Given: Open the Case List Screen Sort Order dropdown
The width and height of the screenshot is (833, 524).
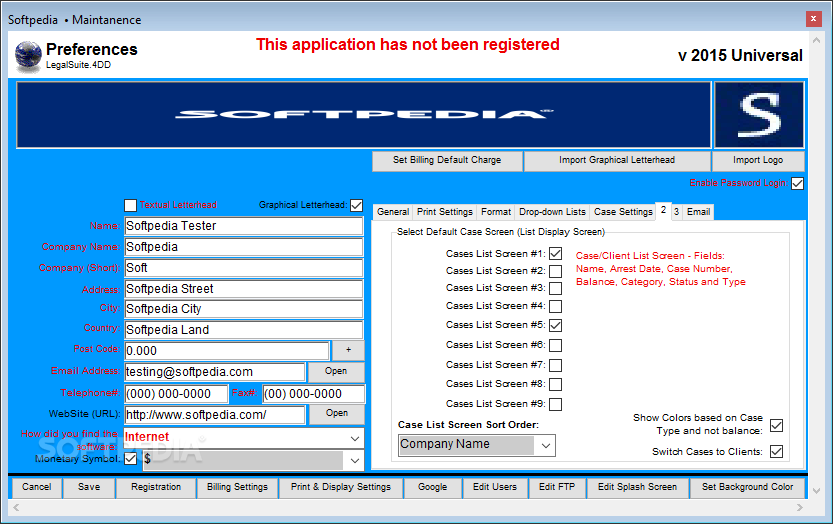Looking at the screenshot, I should point(546,445).
